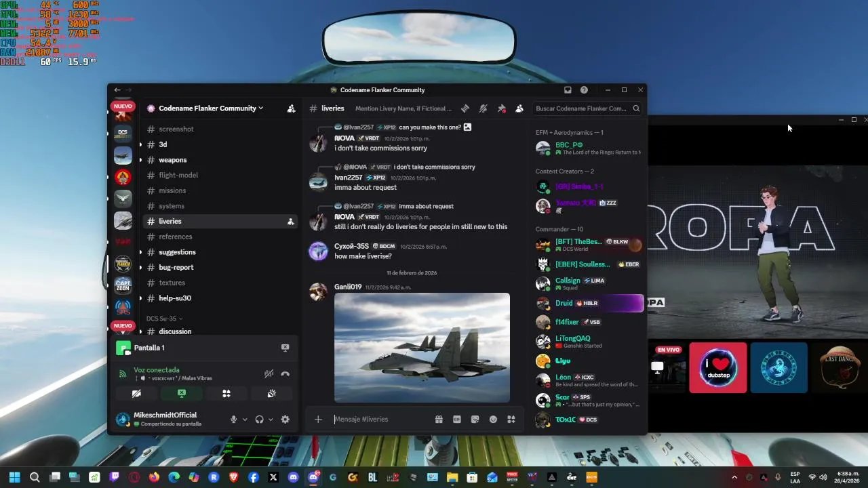Open headphone output options chevron
Screen dimensions: 868x488
[271, 420]
